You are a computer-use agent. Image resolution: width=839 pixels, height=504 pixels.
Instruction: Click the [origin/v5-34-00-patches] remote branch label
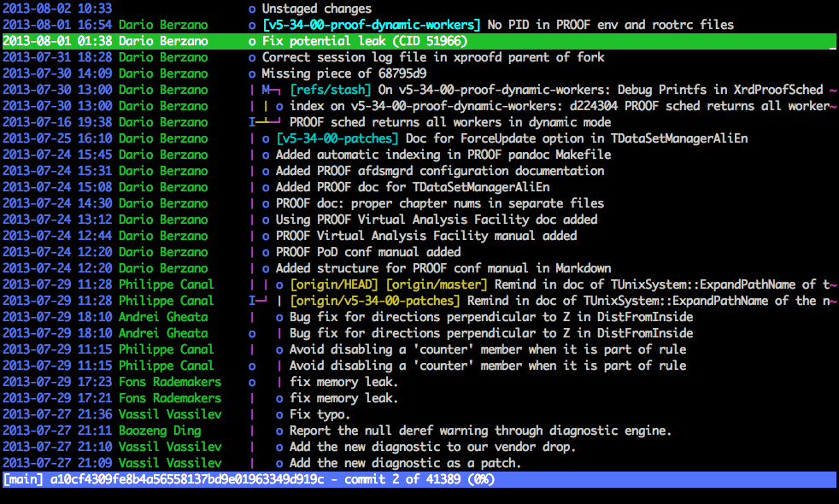tap(374, 301)
